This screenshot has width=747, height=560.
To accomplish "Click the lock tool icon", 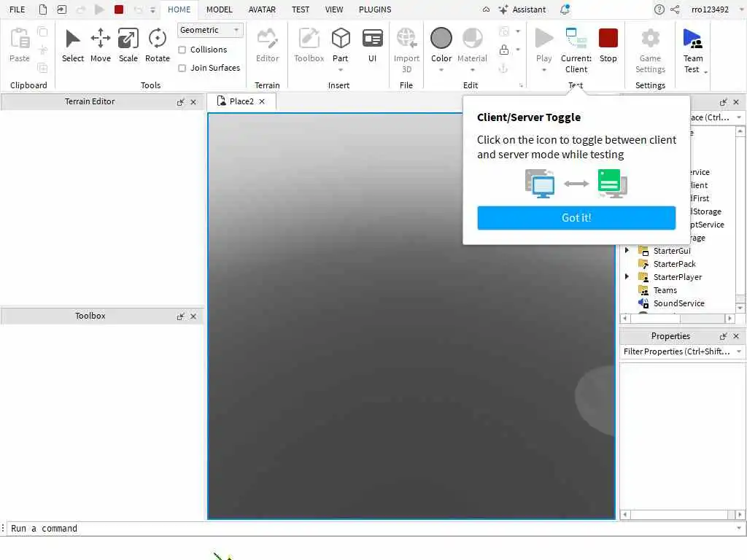I will coord(504,50).
